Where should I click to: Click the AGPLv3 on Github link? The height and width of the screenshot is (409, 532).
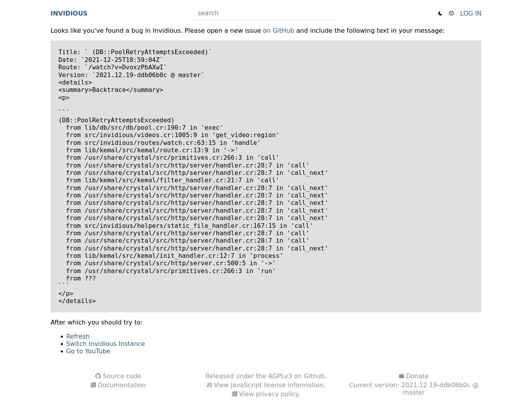(297, 376)
